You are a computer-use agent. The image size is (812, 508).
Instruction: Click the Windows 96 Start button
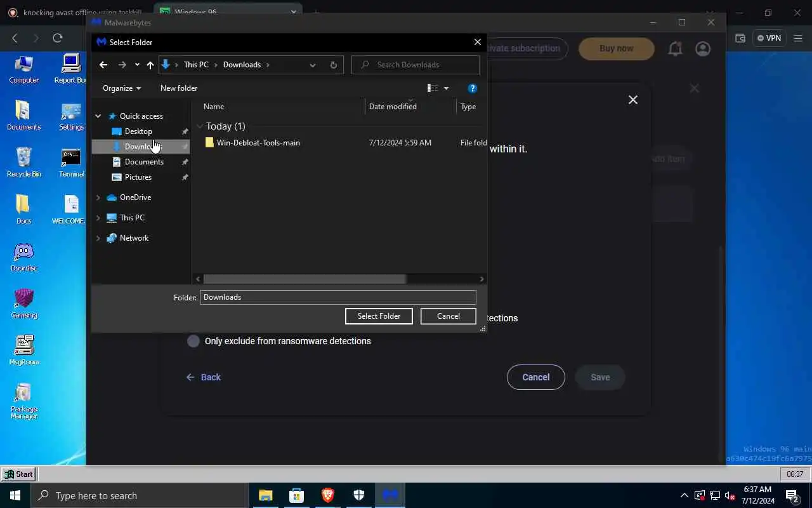(18, 474)
